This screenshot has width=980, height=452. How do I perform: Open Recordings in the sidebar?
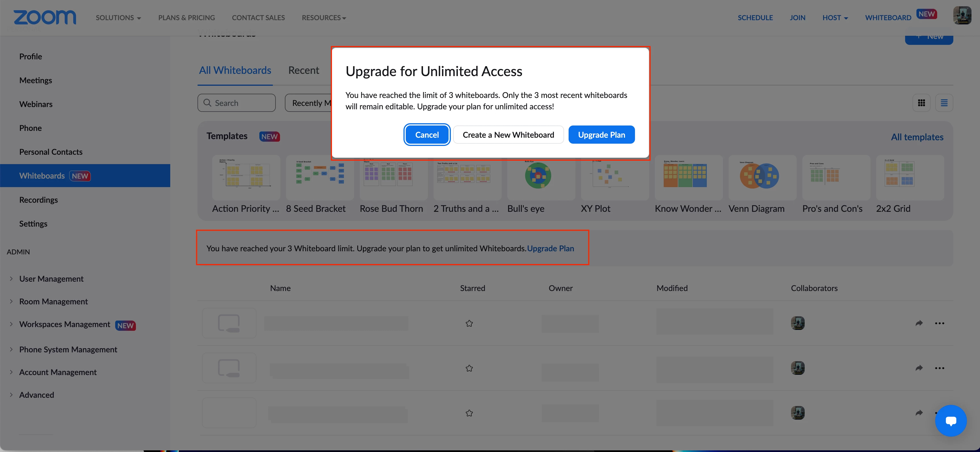pyautogui.click(x=38, y=200)
